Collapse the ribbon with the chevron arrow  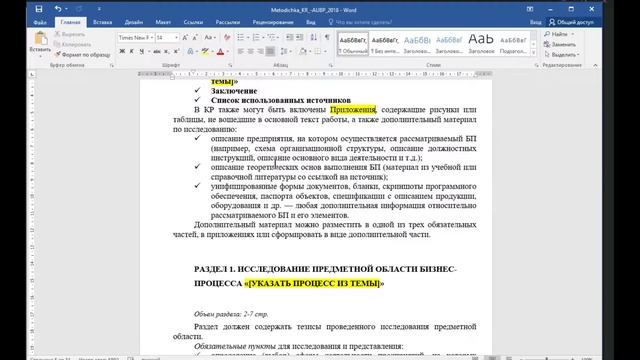click(x=595, y=65)
